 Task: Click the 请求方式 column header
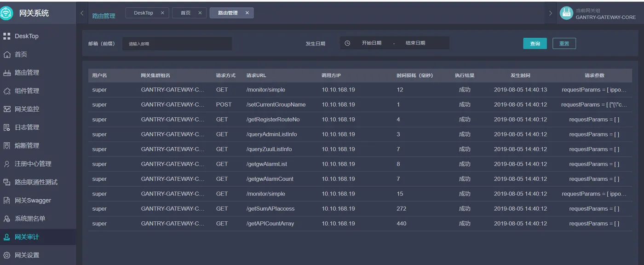click(x=226, y=75)
